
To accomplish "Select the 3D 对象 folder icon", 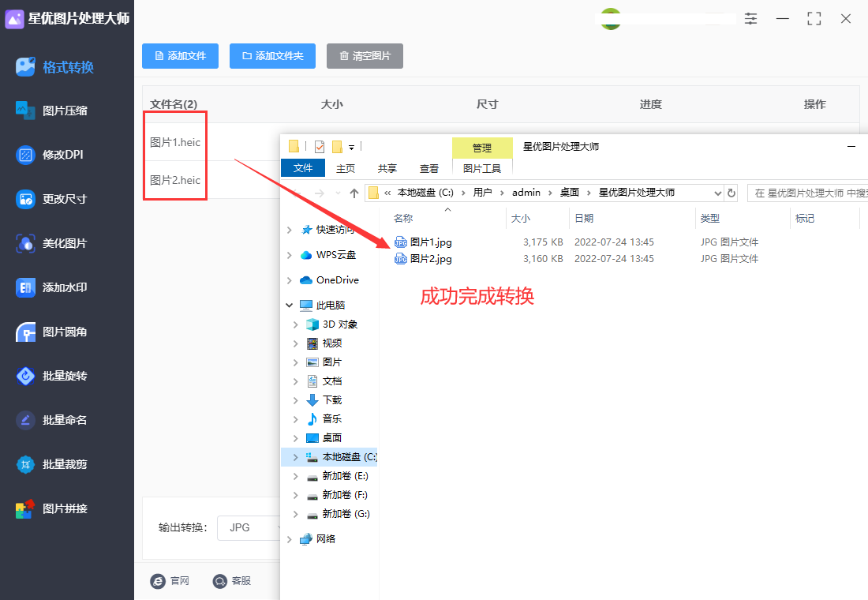I will (312, 324).
